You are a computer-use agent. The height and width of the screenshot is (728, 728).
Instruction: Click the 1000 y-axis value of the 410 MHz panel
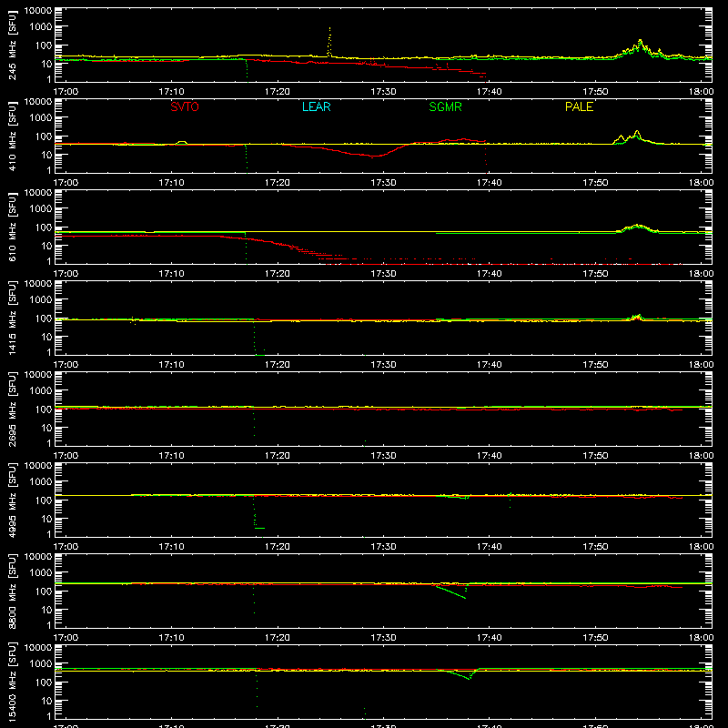tap(41, 117)
